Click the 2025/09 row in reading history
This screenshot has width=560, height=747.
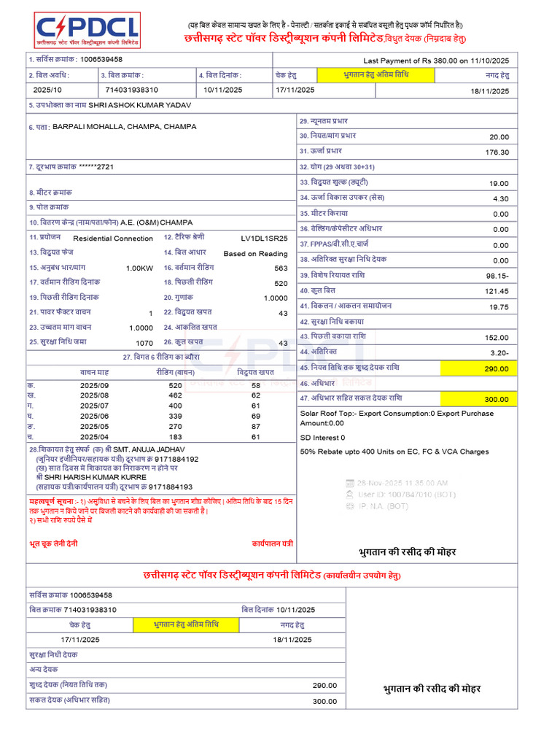161,385
